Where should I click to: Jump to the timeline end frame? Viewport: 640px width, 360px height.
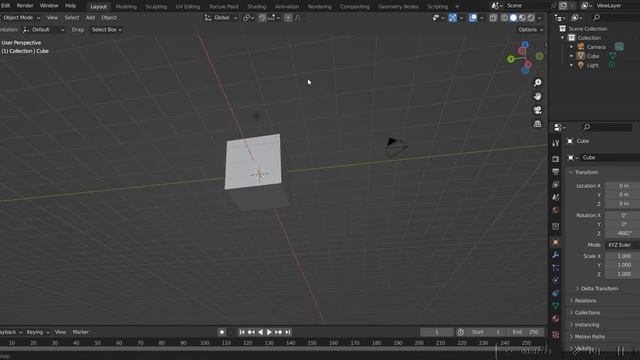pos(288,332)
